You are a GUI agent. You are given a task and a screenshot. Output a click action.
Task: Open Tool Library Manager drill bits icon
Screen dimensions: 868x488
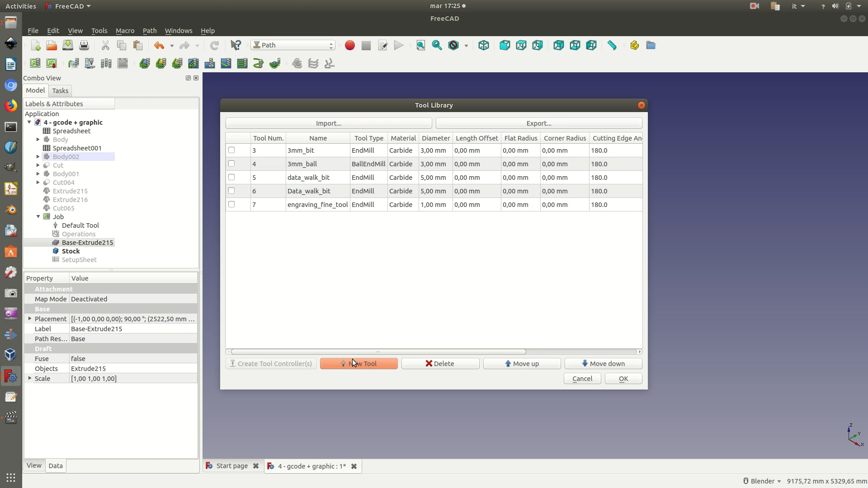click(x=106, y=64)
